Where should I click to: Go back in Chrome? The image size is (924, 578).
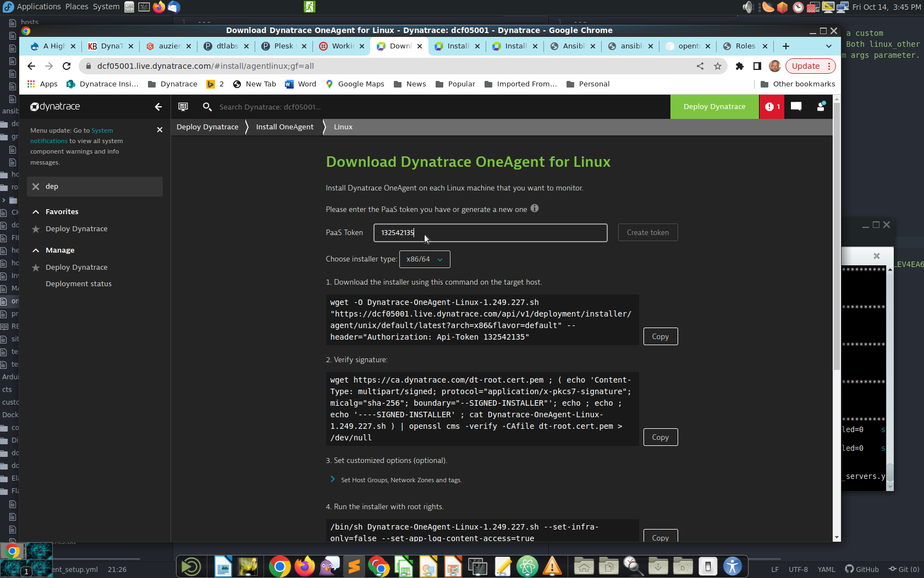click(x=31, y=66)
